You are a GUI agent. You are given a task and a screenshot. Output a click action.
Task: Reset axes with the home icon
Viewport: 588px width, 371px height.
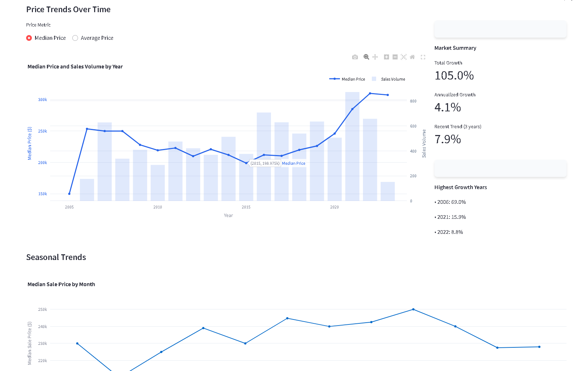[412, 57]
